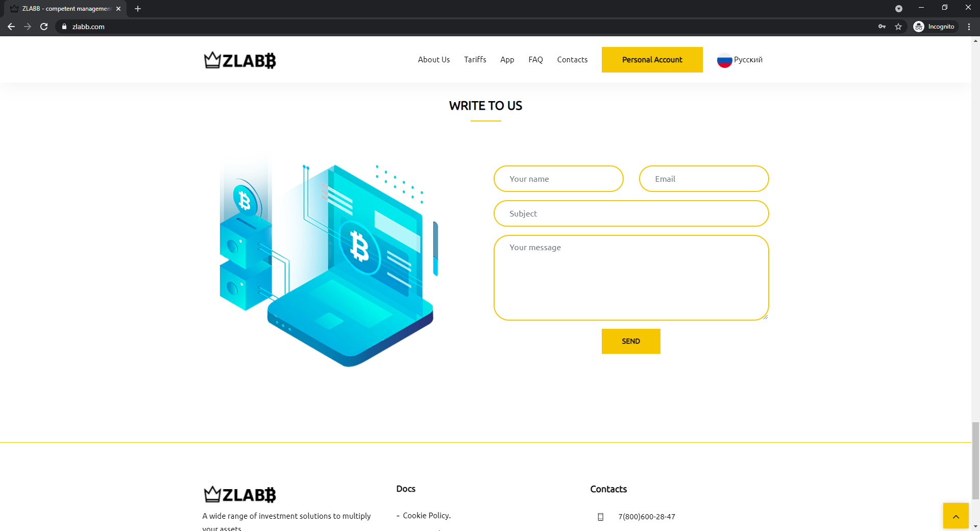Click the page vertical scrollbar thumb

(x=975, y=460)
